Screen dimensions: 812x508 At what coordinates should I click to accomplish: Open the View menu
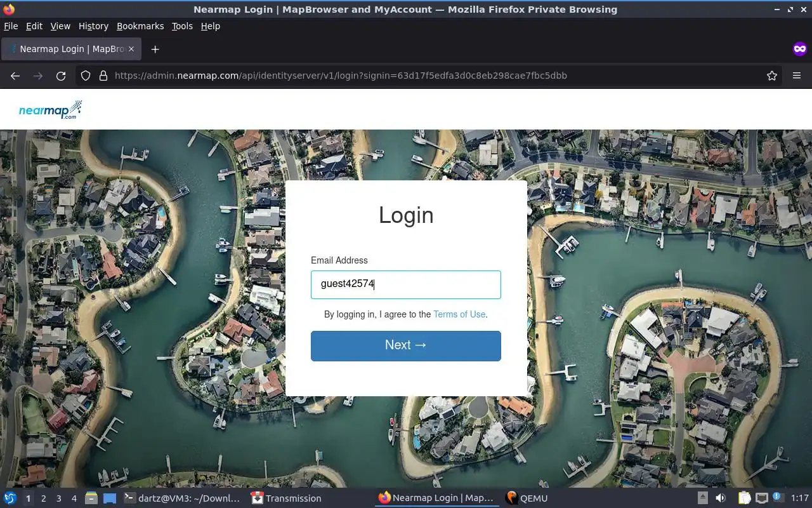(60, 26)
